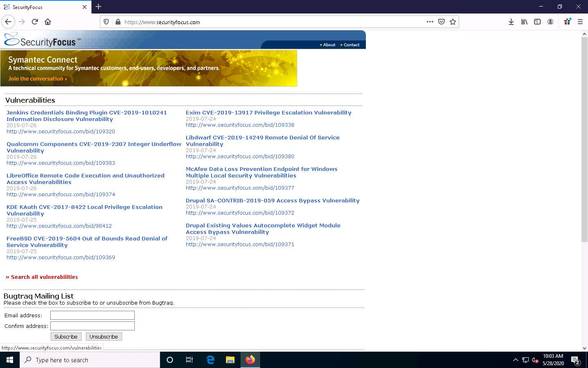This screenshot has height=368, width=588.
Task: Open the Firefox account menu
Action: pyautogui.click(x=550, y=22)
